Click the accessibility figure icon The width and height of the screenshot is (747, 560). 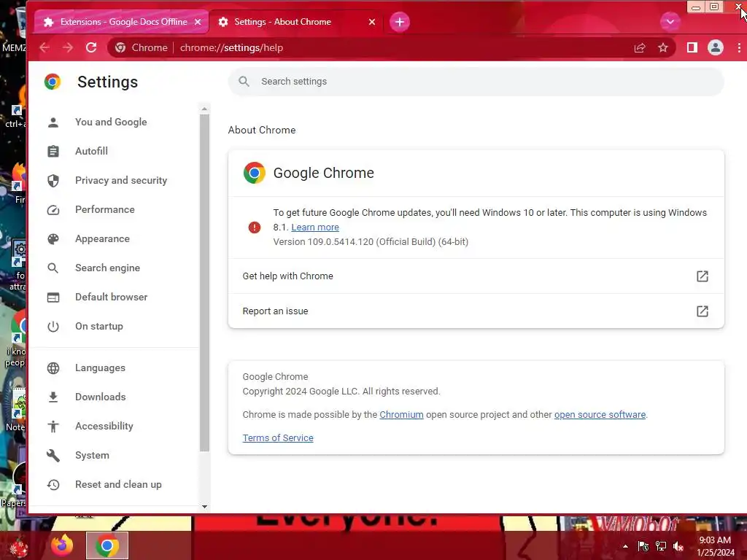(x=53, y=427)
